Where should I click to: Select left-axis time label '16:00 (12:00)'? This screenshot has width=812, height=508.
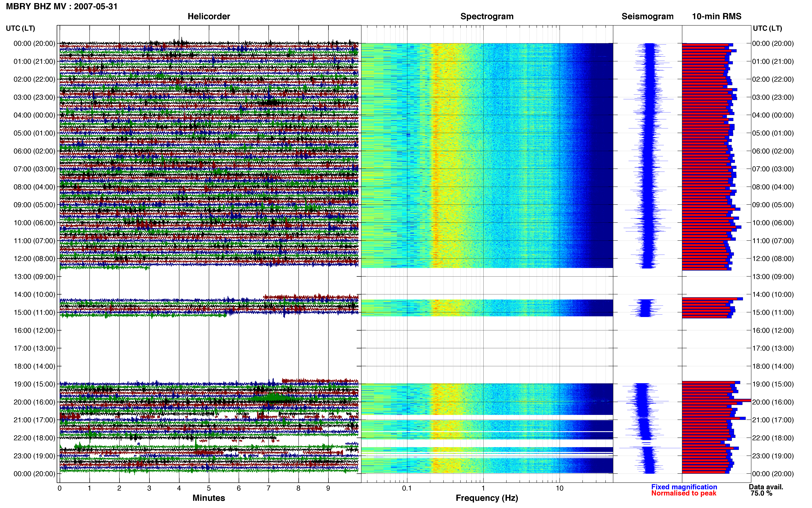pos(34,330)
